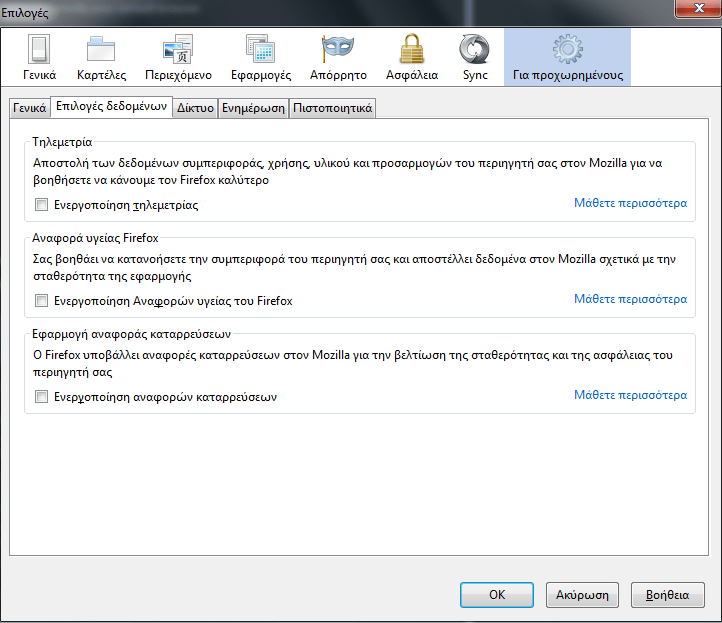The height and width of the screenshot is (623, 722).
Task: Go to the Πιστοποιητικά tab
Action: pyautogui.click(x=332, y=108)
